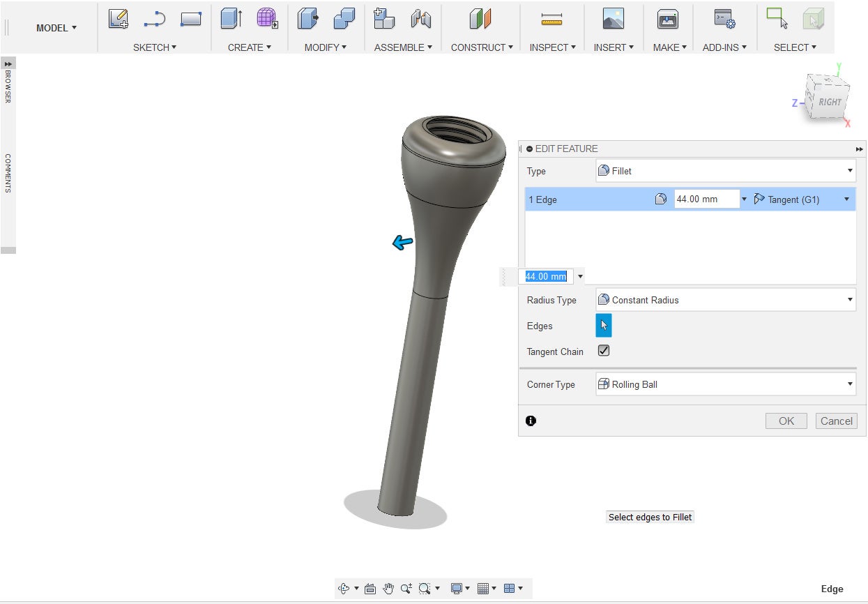868x604 pixels.
Task: Toggle the Edges selection button
Action: click(603, 325)
